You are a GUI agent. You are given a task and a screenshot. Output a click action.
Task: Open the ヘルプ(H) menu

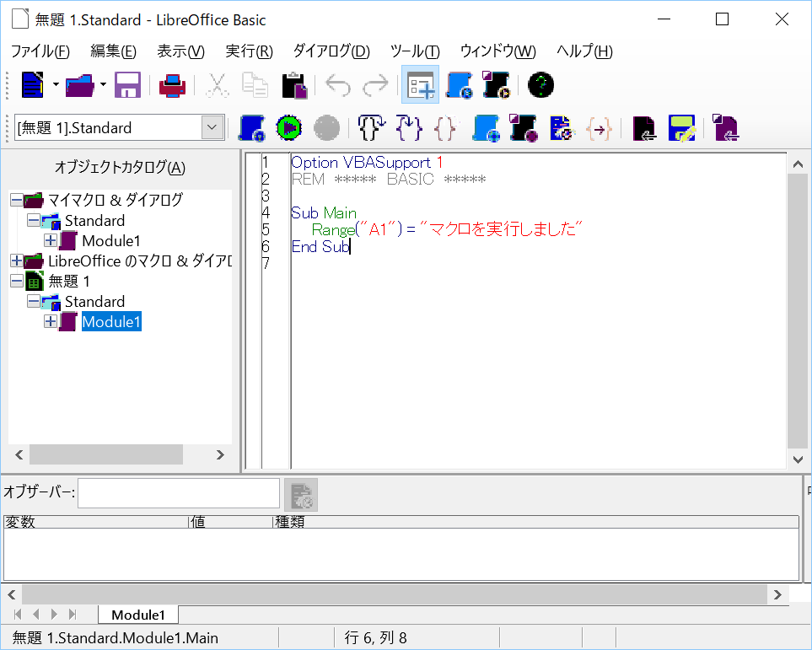tap(584, 51)
